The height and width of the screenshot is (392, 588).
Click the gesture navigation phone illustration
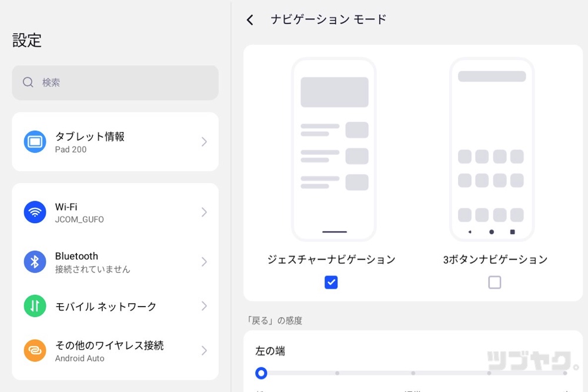[333, 149]
